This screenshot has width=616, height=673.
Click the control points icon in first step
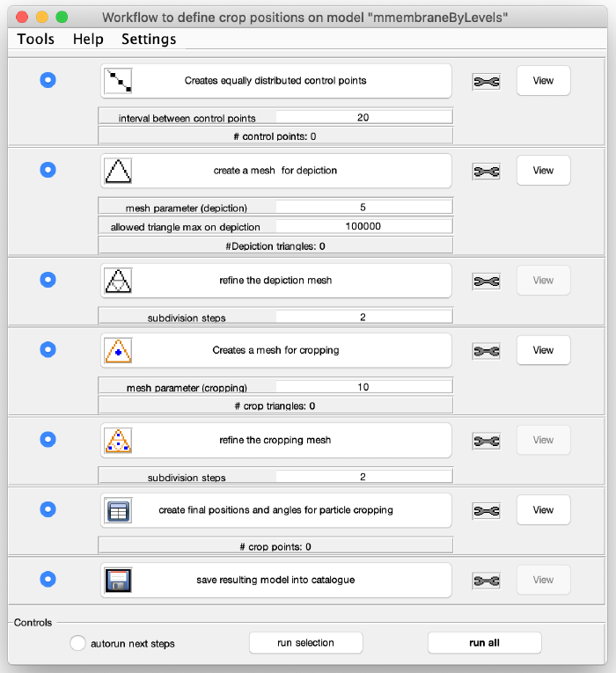[x=118, y=81]
